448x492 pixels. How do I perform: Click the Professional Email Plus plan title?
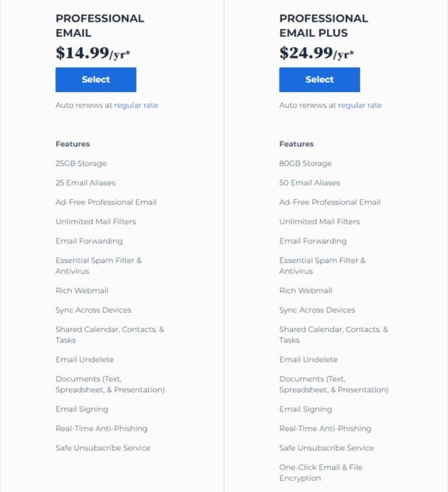pos(323,24)
